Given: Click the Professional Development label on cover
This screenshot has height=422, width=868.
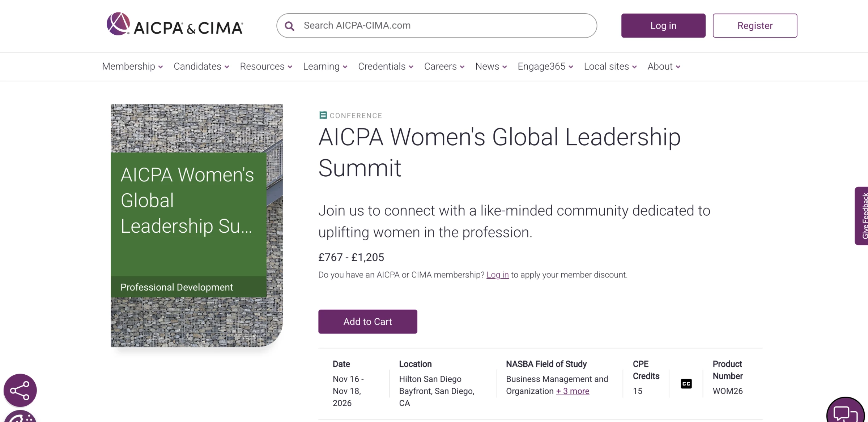Looking at the screenshot, I should tap(176, 287).
